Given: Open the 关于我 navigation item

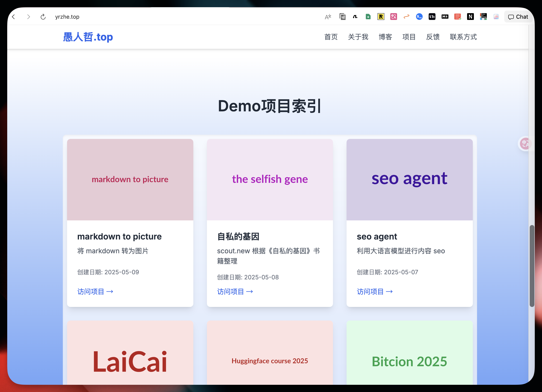Looking at the screenshot, I should pyautogui.click(x=358, y=37).
